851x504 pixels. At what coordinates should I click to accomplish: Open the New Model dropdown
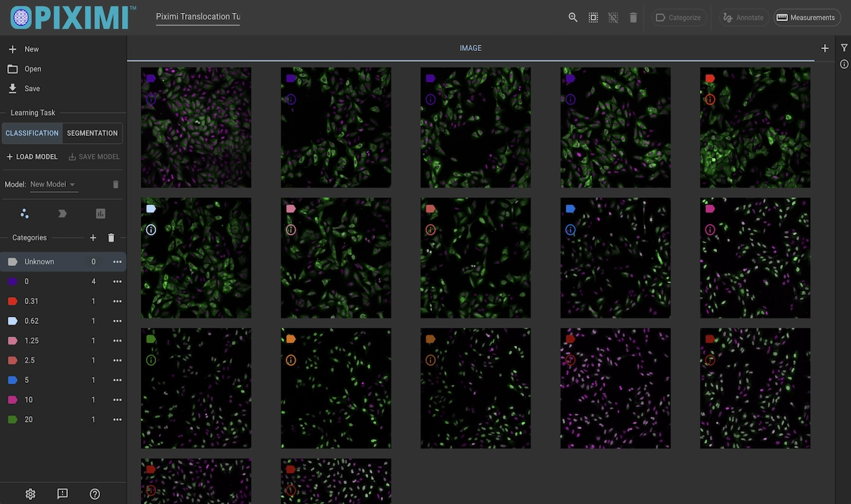pyautogui.click(x=53, y=184)
